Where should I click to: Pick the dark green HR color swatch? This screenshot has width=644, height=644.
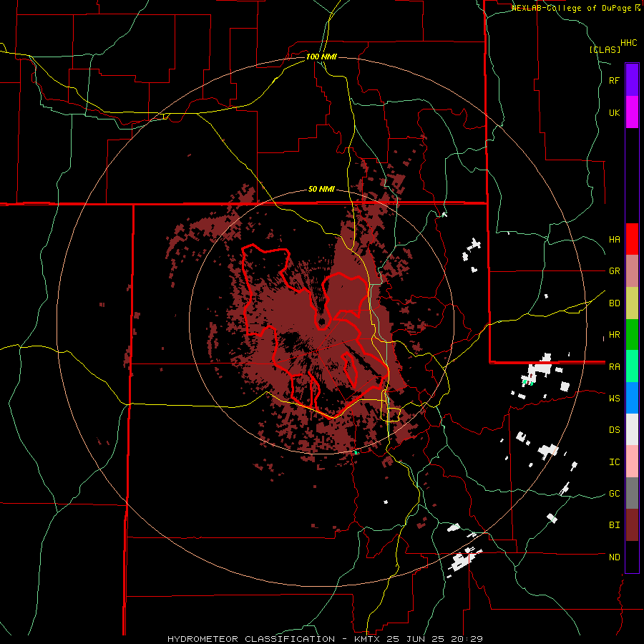click(632, 334)
